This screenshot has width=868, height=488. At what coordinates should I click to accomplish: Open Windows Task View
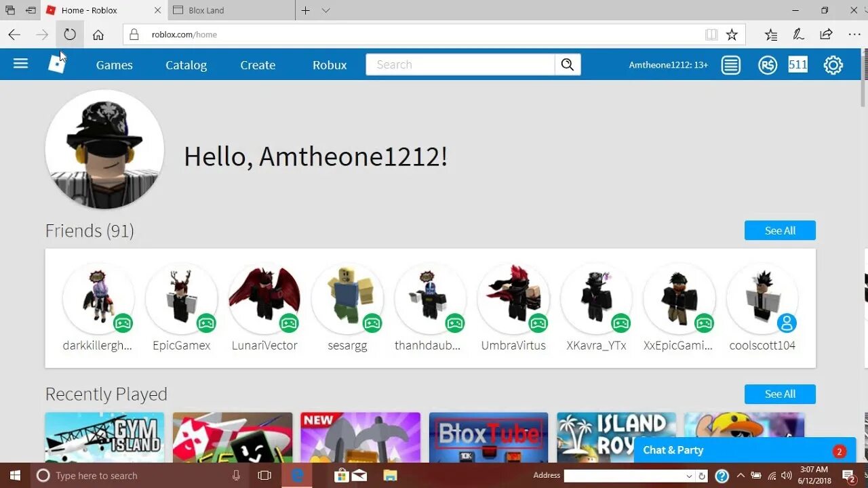(x=264, y=475)
